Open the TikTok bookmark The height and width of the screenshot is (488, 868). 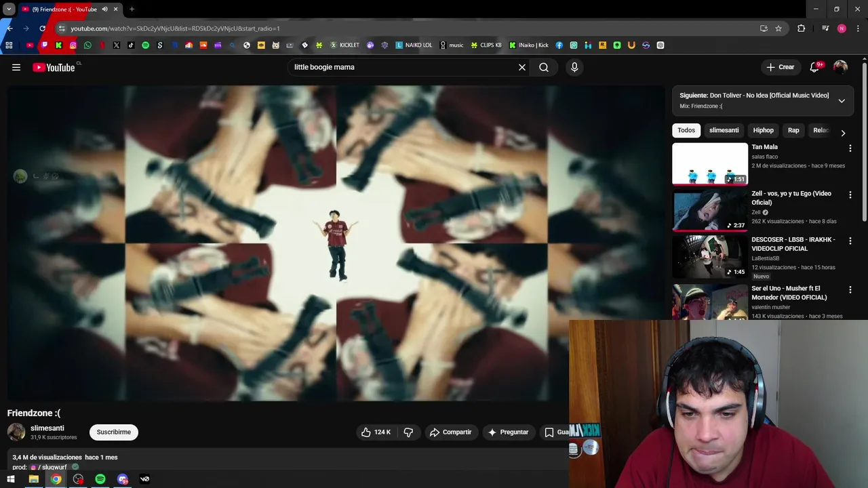click(x=131, y=45)
